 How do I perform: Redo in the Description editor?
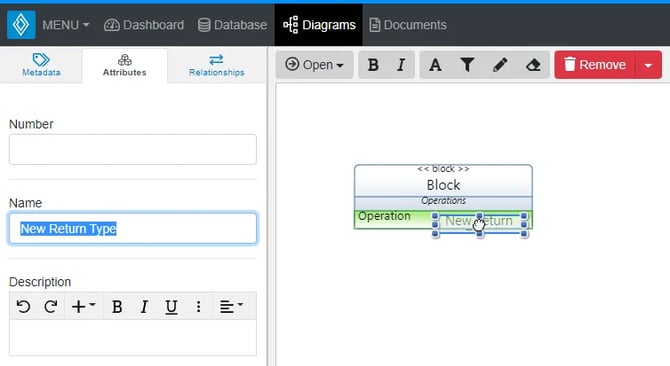(50, 306)
